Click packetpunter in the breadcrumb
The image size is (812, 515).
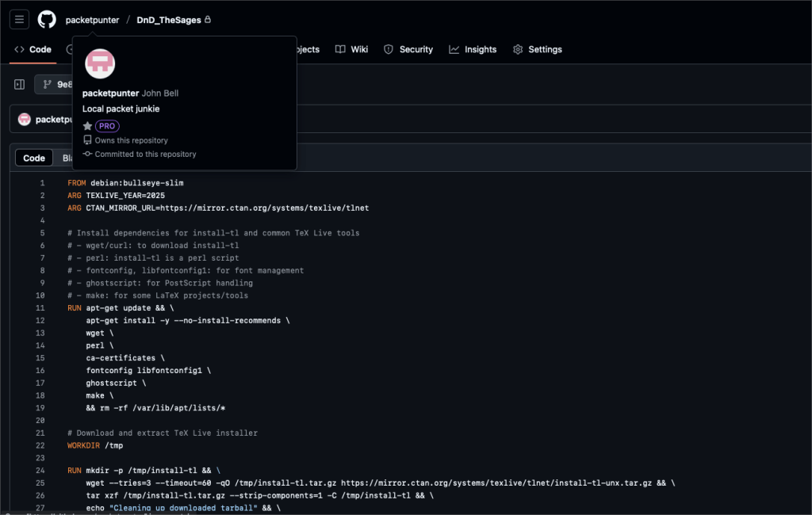92,20
